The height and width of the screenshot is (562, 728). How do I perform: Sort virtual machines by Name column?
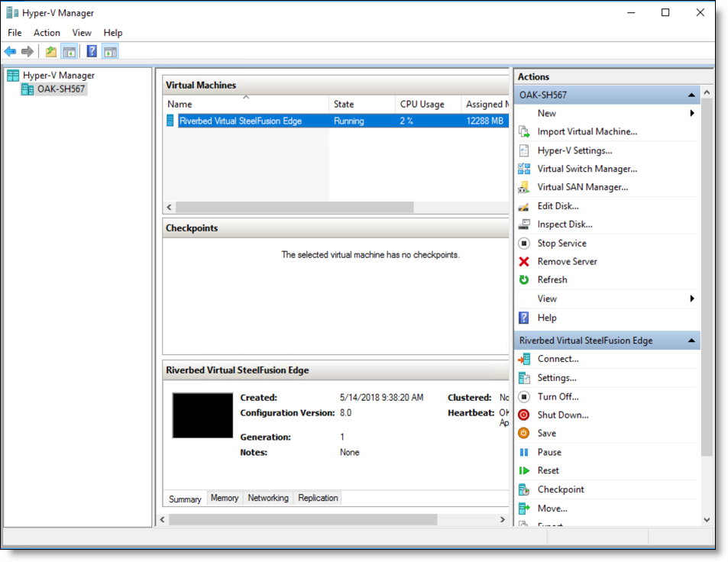[x=246, y=104]
